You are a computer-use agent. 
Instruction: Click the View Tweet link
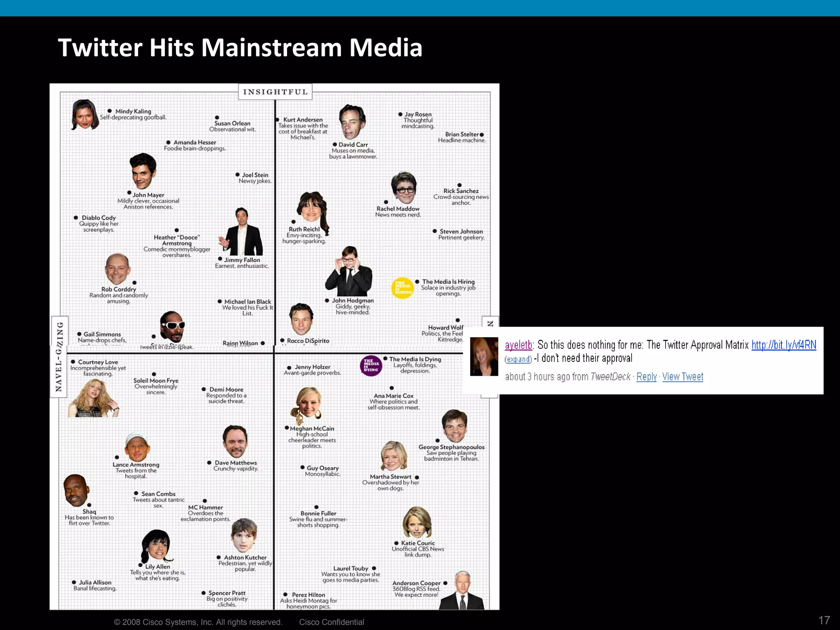[x=682, y=377]
